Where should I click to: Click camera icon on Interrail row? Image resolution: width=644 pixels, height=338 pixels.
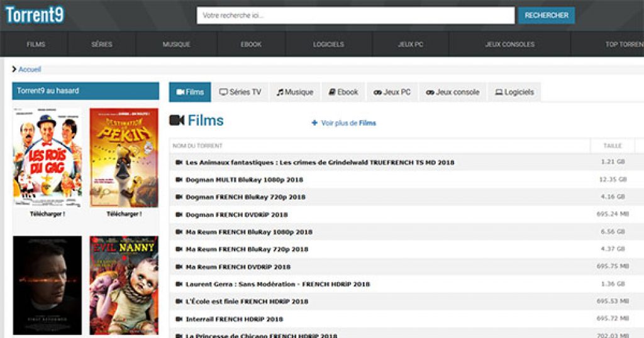[x=179, y=319]
